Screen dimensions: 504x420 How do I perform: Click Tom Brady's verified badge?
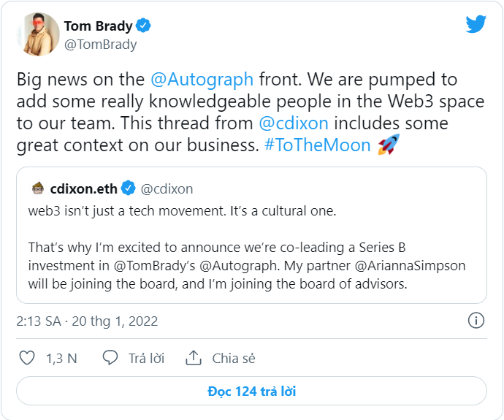pyautogui.click(x=144, y=26)
